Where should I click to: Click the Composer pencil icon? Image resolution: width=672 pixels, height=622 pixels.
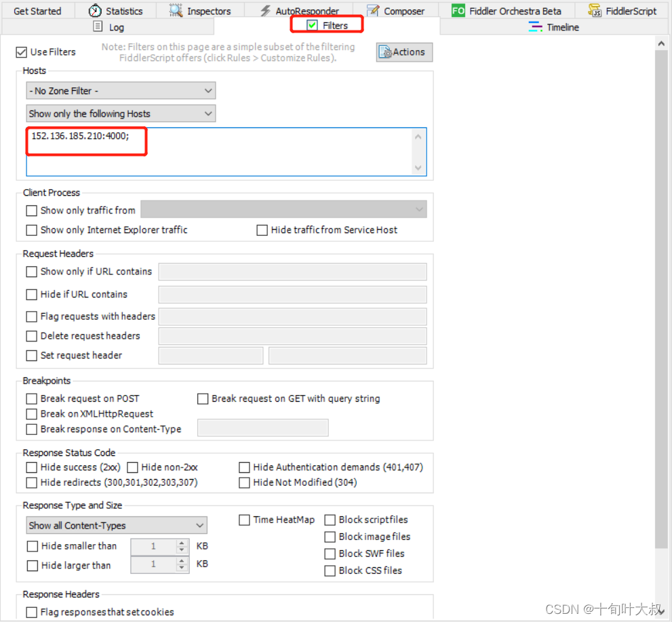373,11
